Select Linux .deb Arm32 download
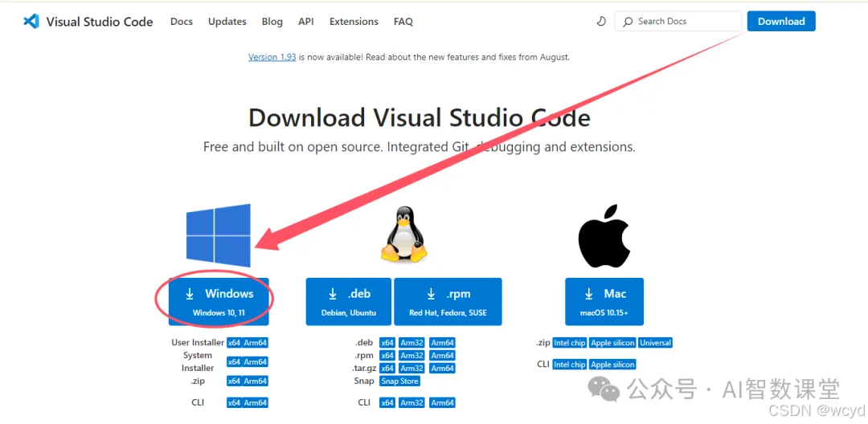868x424 pixels. pyautogui.click(x=411, y=343)
